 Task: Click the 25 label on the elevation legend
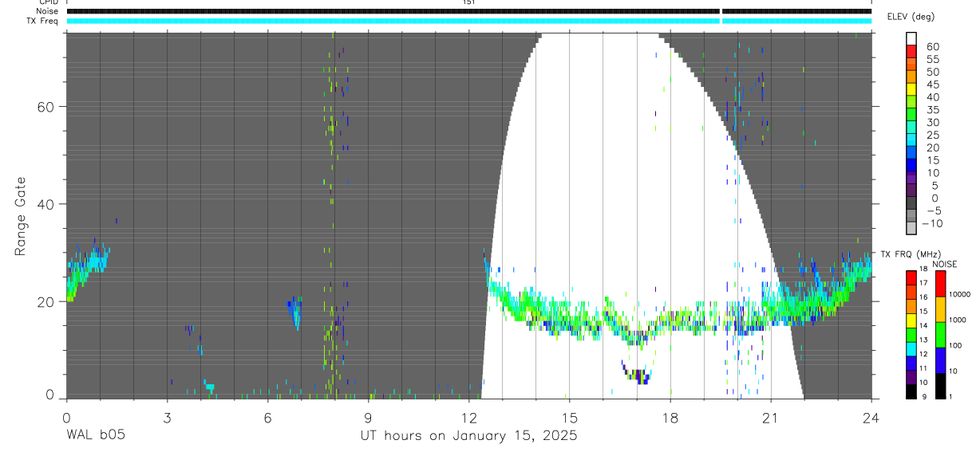point(932,136)
